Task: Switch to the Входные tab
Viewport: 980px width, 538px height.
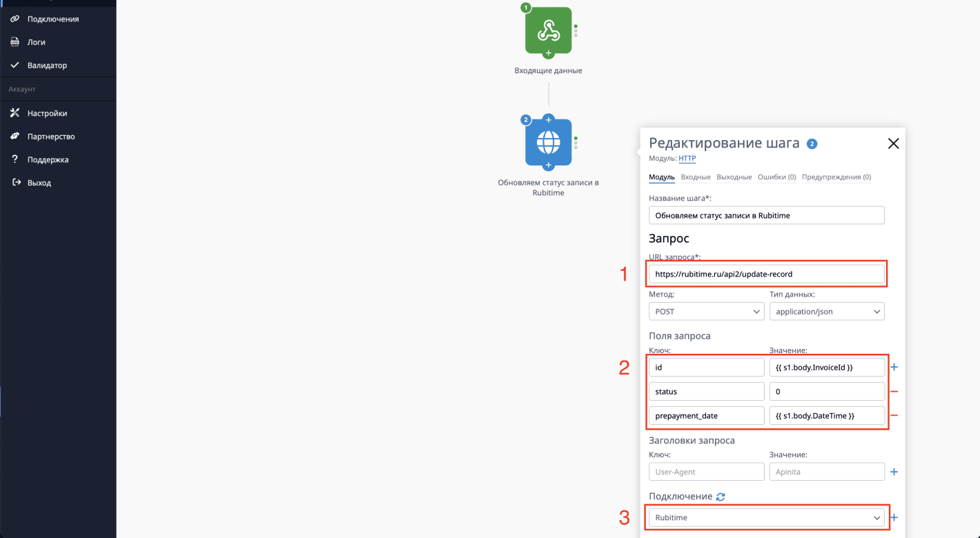Action: pos(696,177)
